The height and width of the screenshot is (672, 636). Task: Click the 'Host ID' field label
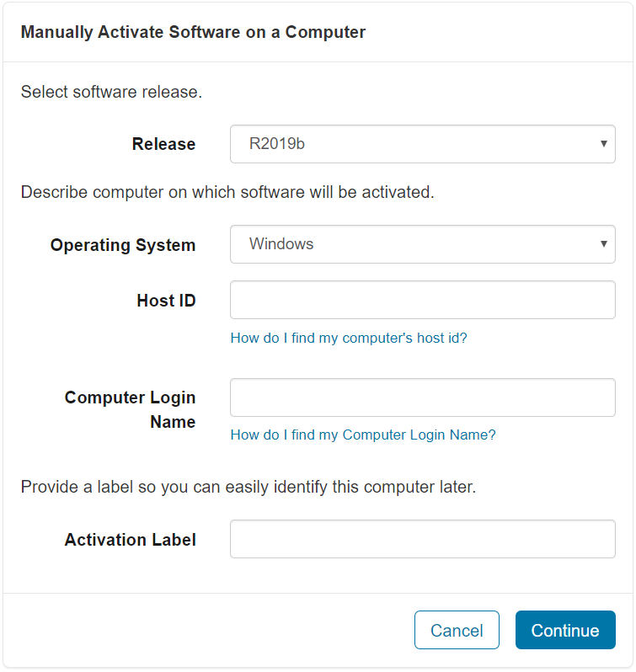[x=166, y=301]
